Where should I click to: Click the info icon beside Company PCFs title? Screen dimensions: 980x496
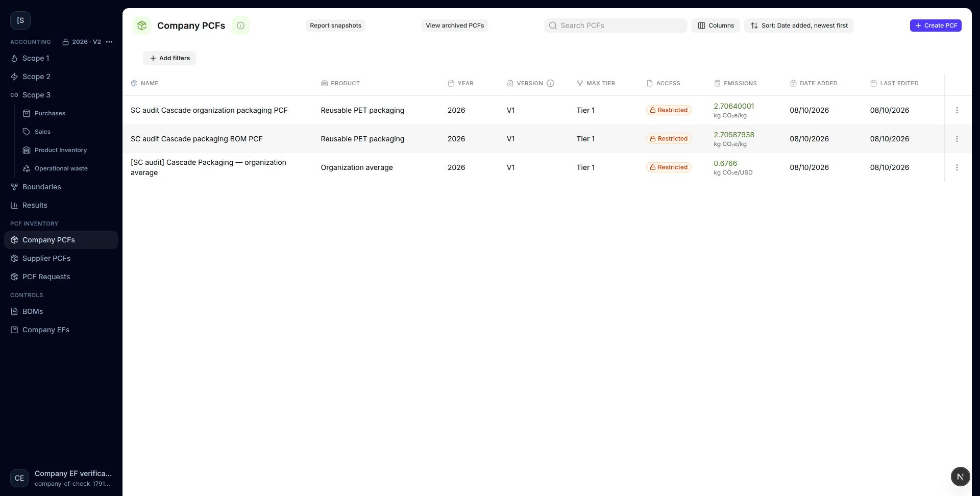pyautogui.click(x=240, y=26)
